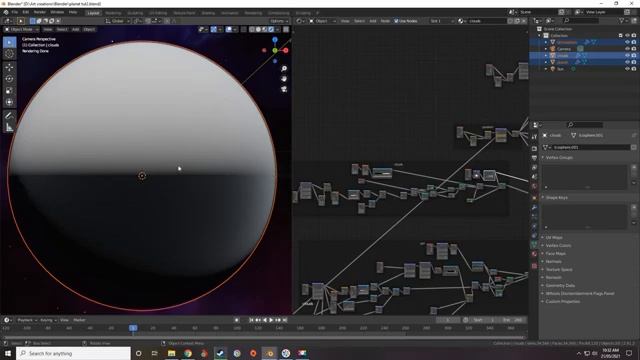640x360 pixels.
Task: Open the Material properties tab icon
Action: click(534, 254)
